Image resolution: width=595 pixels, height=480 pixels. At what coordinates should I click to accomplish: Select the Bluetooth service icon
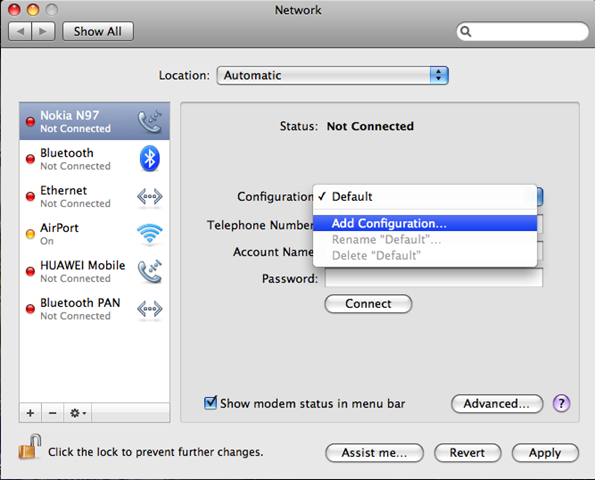[150, 159]
